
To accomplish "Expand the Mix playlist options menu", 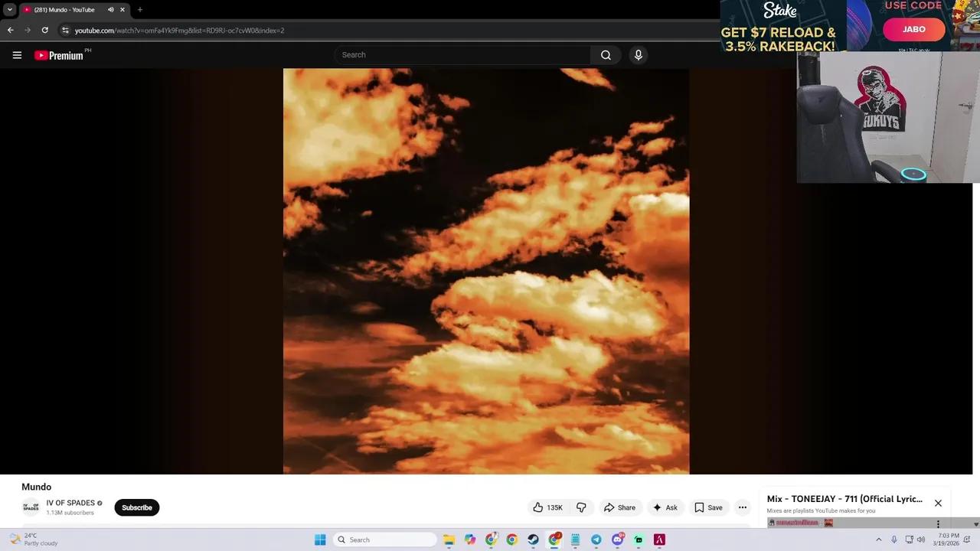I will click(x=938, y=523).
